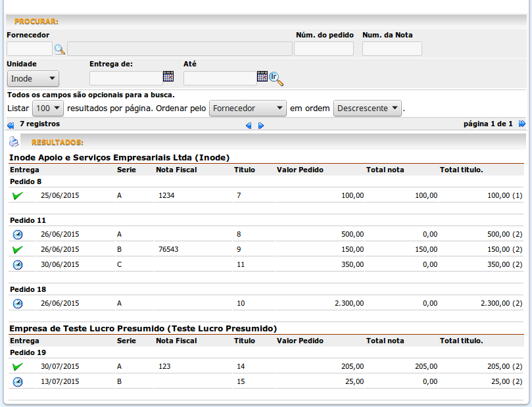
Task: Click the printer icon beside Resultados
Action: [x=14, y=141]
